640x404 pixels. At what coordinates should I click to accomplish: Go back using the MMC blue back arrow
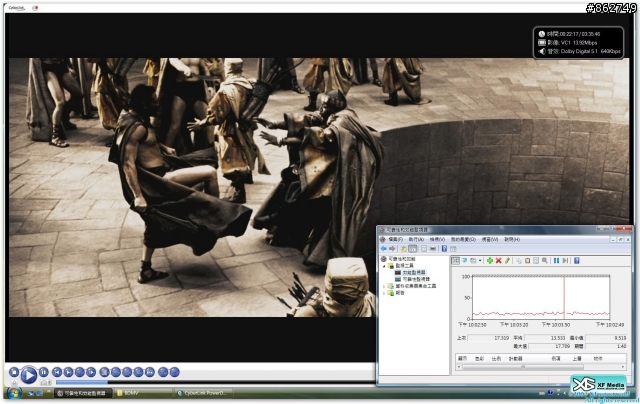tap(383, 249)
